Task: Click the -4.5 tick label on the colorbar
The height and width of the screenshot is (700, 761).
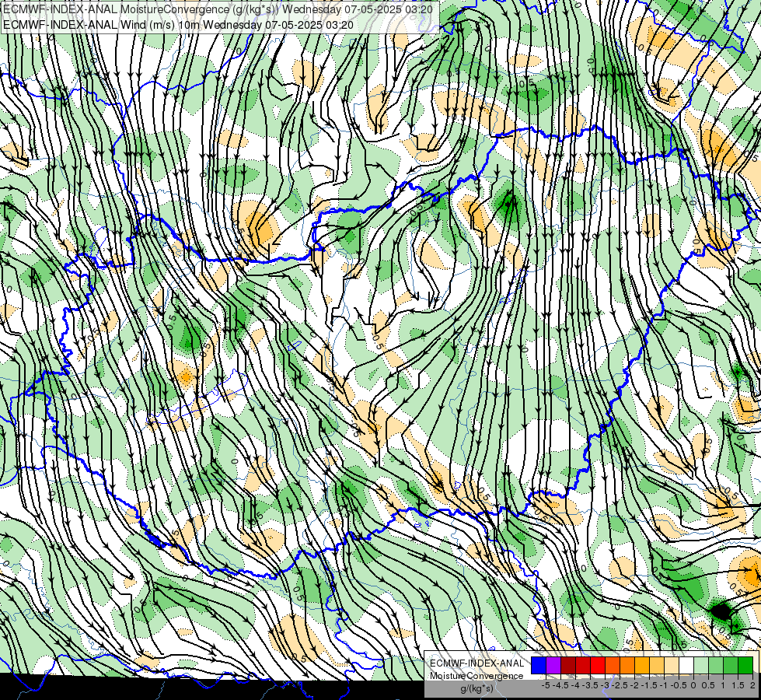Action: pyautogui.click(x=560, y=685)
